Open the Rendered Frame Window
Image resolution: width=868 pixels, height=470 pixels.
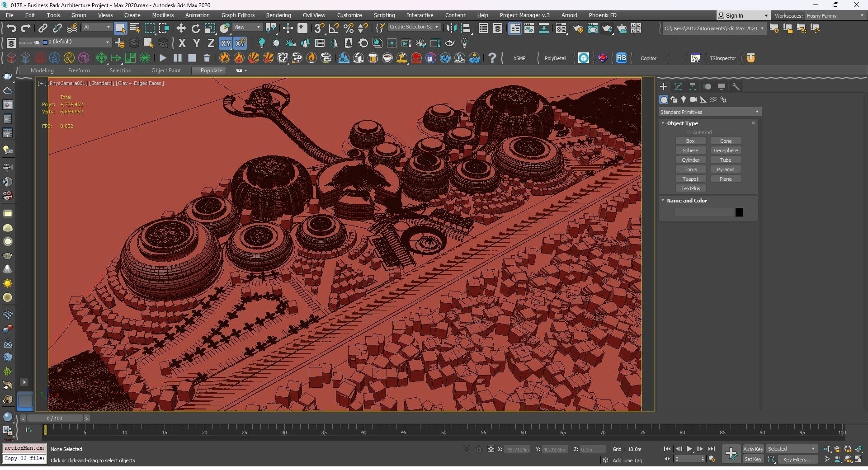pyautogui.click(x=593, y=28)
